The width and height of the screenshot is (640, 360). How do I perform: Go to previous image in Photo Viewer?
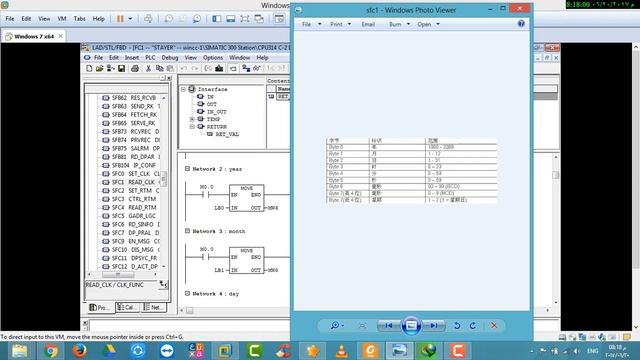point(389,325)
